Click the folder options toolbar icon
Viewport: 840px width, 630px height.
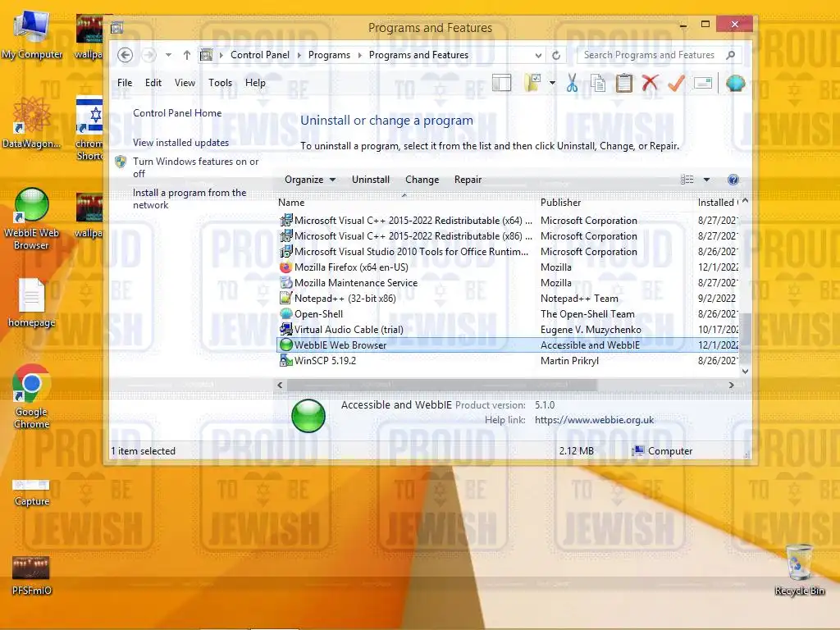[533, 83]
